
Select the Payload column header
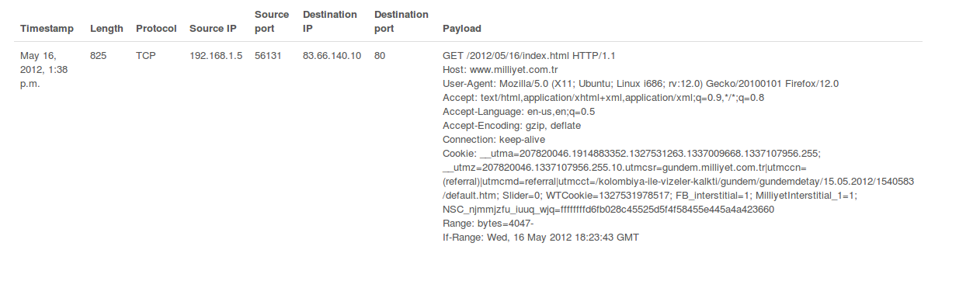[462, 29]
